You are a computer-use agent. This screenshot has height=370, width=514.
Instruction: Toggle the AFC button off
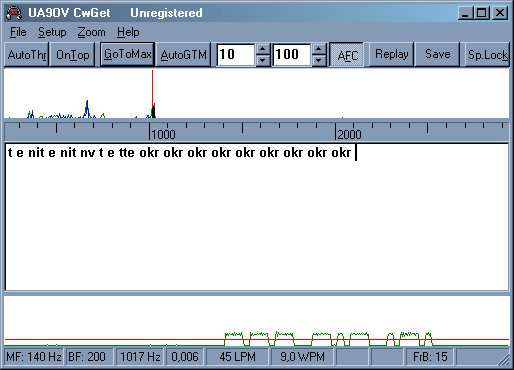click(x=346, y=55)
